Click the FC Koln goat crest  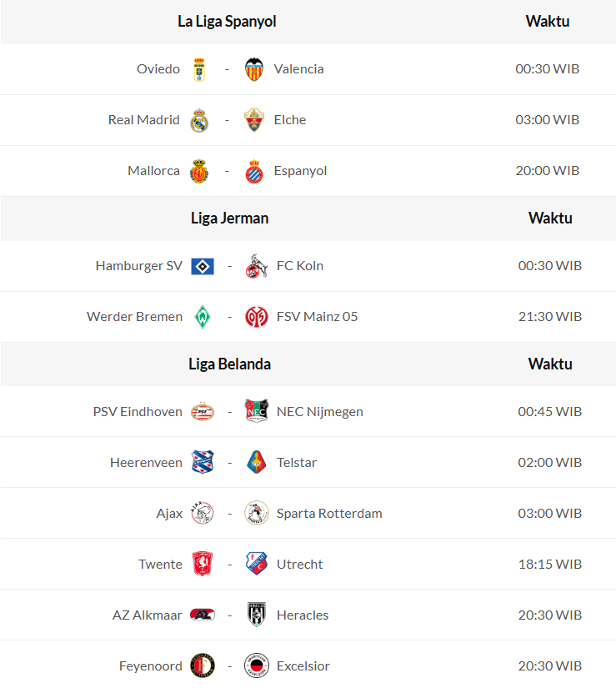coord(257,266)
